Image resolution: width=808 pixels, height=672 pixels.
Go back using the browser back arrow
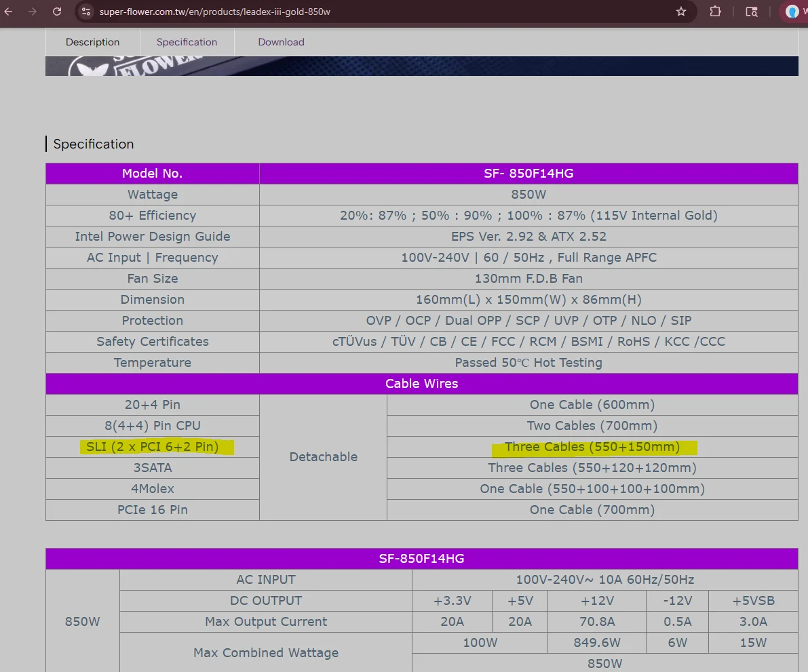[x=9, y=12]
